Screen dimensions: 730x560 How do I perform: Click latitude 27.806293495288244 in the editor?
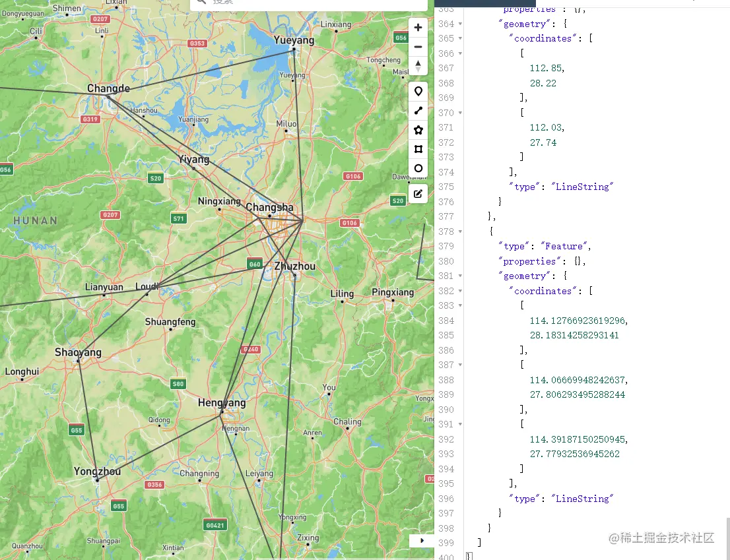[578, 394]
